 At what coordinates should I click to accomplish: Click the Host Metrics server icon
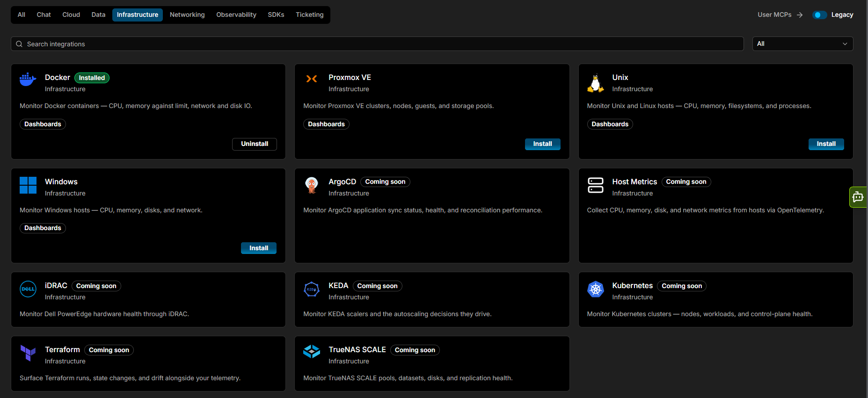click(595, 185)
